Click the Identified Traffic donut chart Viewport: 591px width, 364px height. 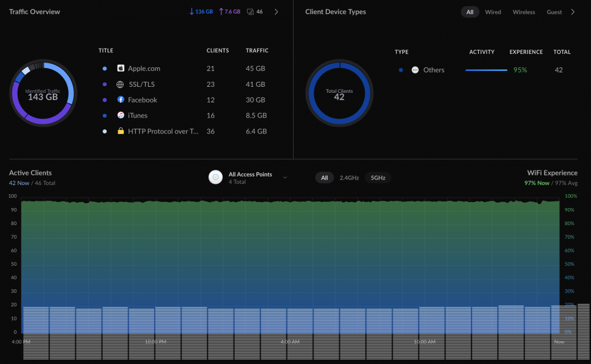pos(43,93)
